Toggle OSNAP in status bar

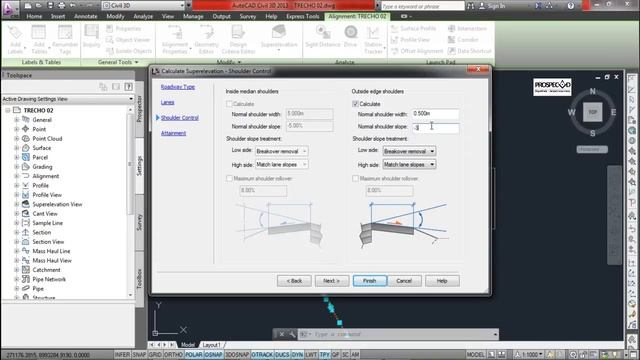click(x=213, y=355)
